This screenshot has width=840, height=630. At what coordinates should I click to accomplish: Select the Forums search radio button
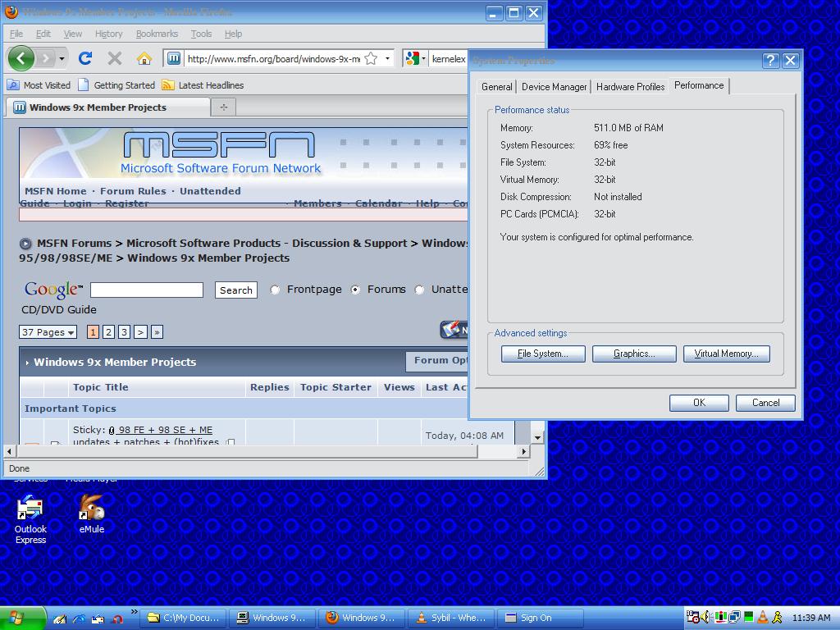355,290
